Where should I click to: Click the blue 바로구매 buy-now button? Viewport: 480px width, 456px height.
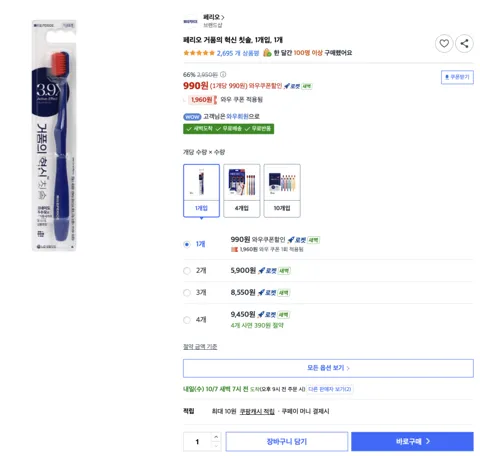tap(412, 442)
